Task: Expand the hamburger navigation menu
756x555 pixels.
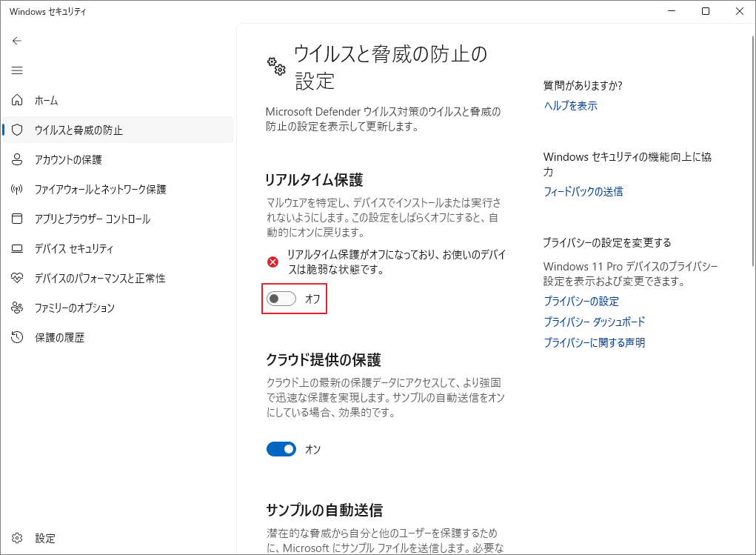Action: (x=16, y=70)
